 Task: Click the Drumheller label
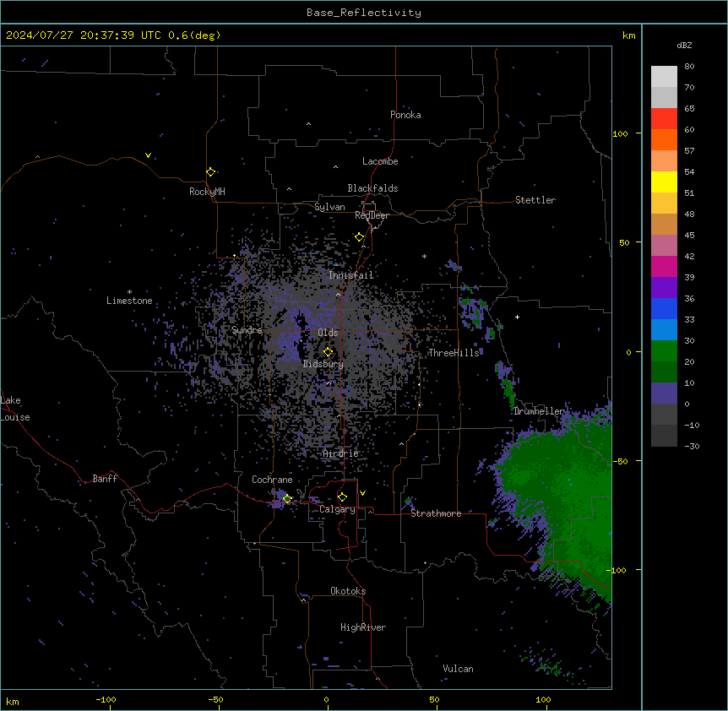539,411
